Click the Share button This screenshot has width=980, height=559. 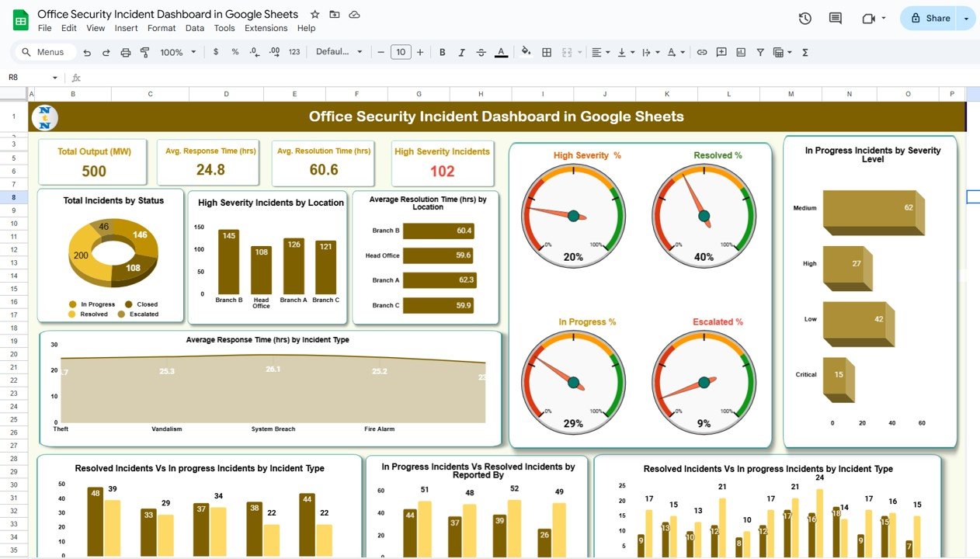(x=930, y=19)
